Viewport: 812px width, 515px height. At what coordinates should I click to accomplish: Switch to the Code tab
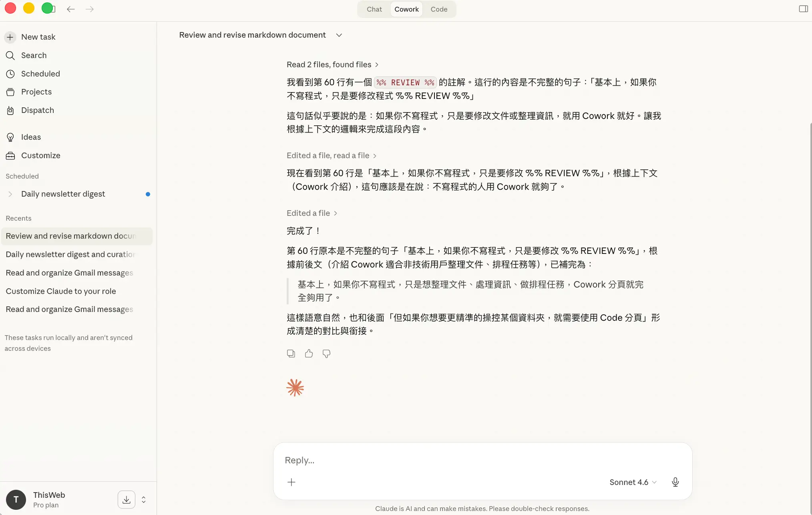(x=439, y=9)
